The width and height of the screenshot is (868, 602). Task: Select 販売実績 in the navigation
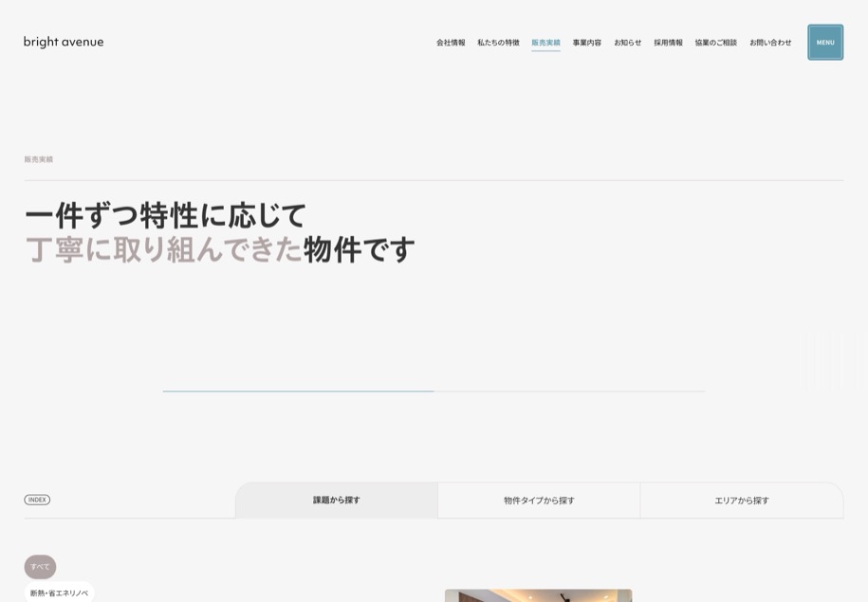pyautogui.click(x=545, y=43)
